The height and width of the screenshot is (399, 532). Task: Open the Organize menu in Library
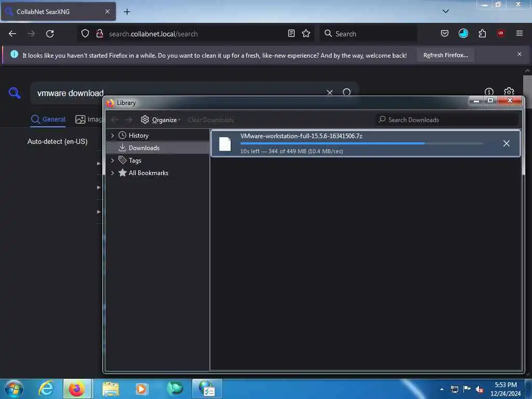(x=161, y=120)
